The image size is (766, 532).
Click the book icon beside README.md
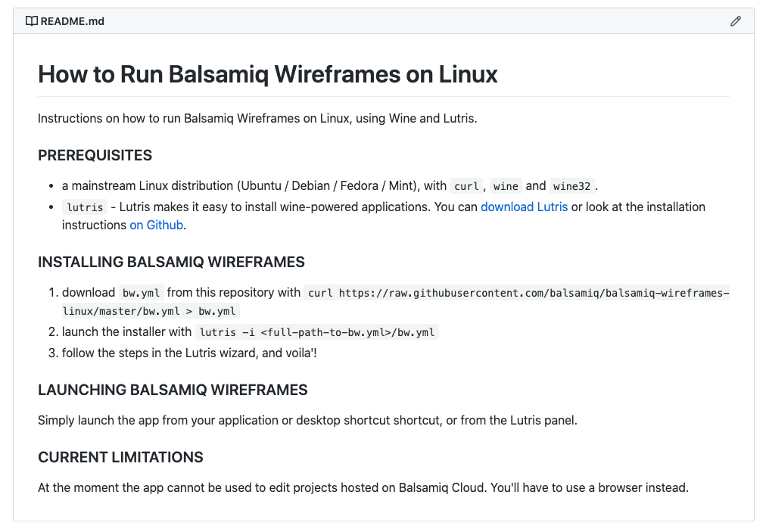click(31, 21)
